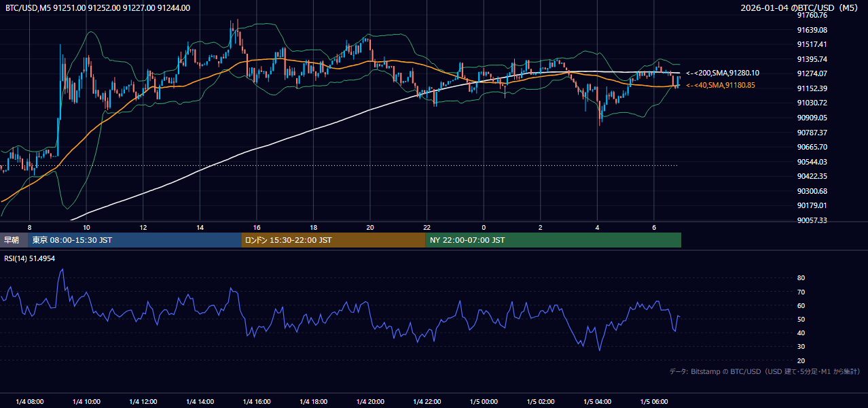Screen dimensions: 868x408
Task: Click the 1/4 16:00 time label
Action: click(257, 401)
